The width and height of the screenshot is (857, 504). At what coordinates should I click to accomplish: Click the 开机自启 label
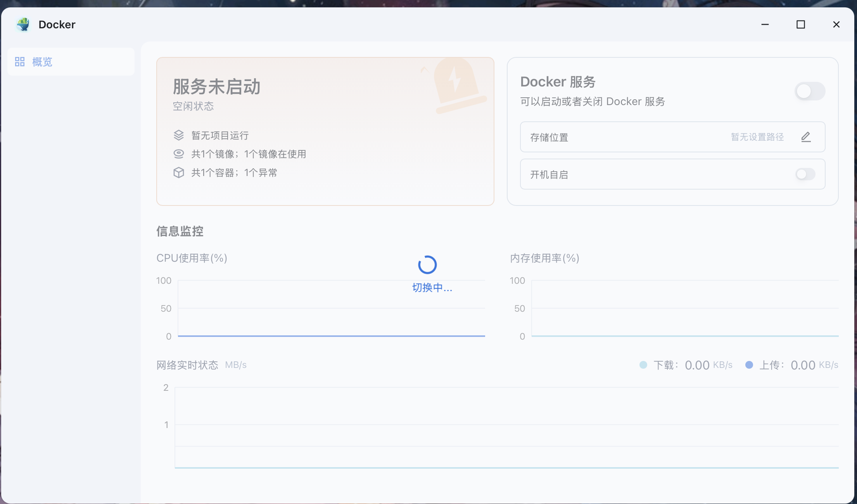[549, 175]
